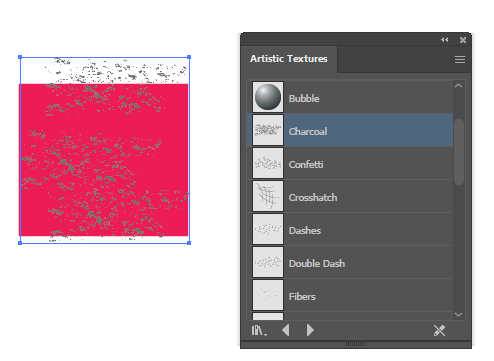
Task: Click the Bubble brush name
Action: (x=304, y=99)
